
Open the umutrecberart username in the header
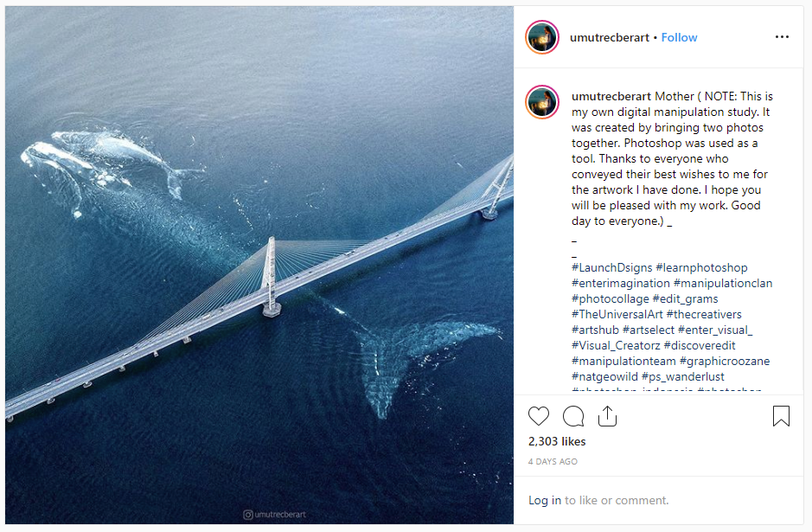tap(609, 37)
